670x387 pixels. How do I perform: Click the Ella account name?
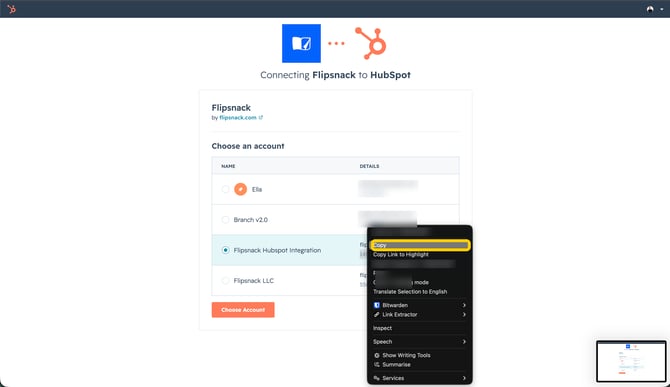tap(257, 189)
